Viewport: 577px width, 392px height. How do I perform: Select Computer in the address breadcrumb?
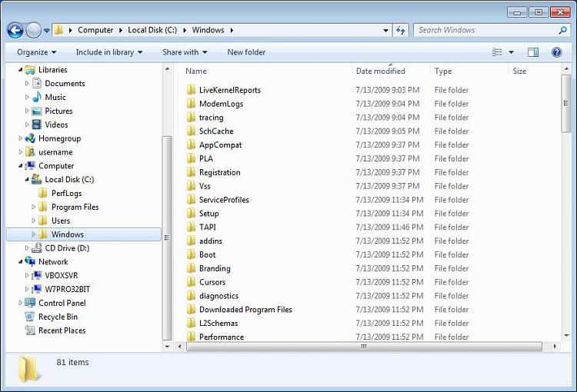click(95, 30)
